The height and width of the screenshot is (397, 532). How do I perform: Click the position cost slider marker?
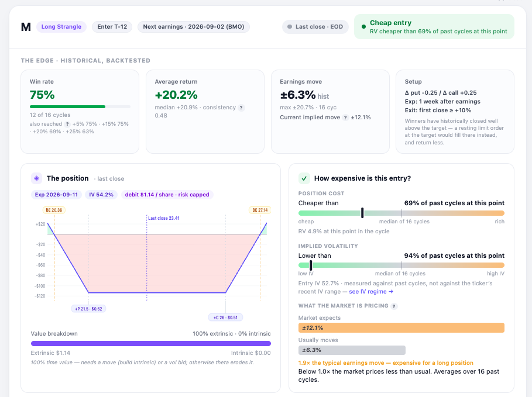click(362, 213)
